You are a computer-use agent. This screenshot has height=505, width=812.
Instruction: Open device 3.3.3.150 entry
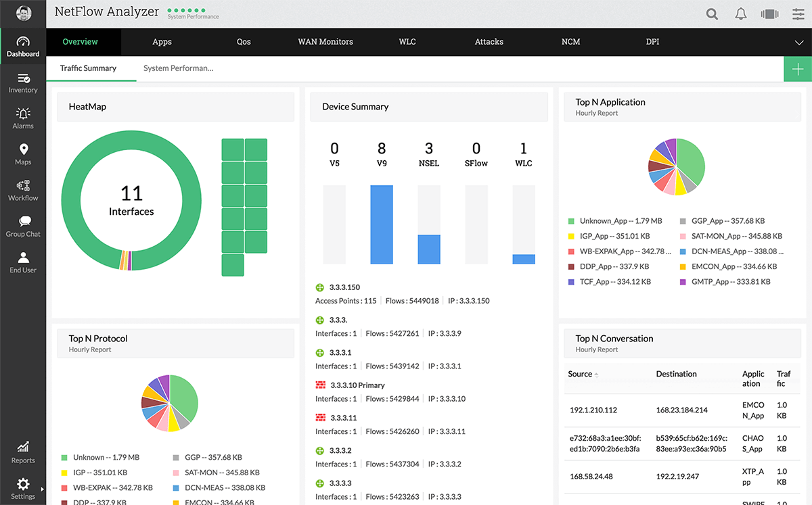(344, 287)
